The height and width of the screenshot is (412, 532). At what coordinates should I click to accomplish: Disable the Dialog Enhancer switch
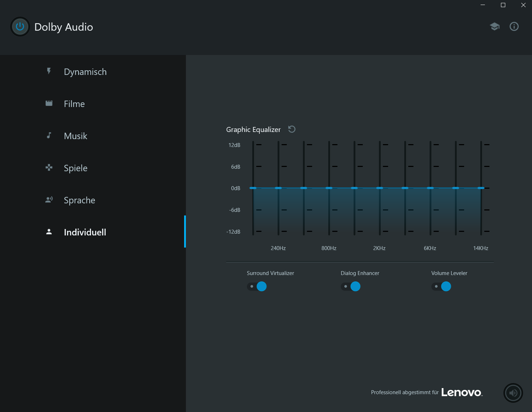click(351, 286)
